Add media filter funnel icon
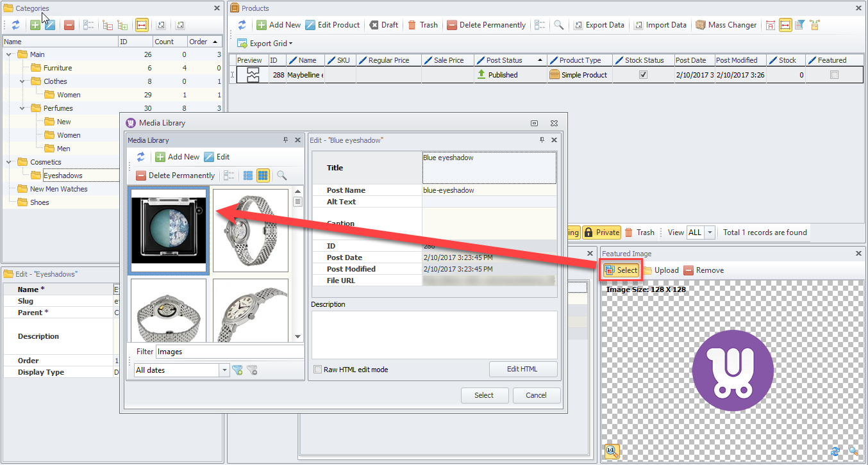868x465 pixels. [238, 370]
